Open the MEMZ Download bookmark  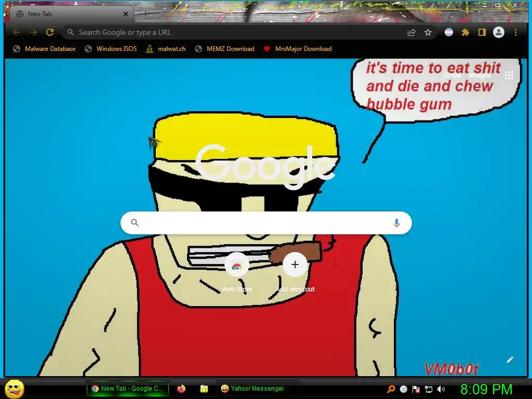[224, 49]
